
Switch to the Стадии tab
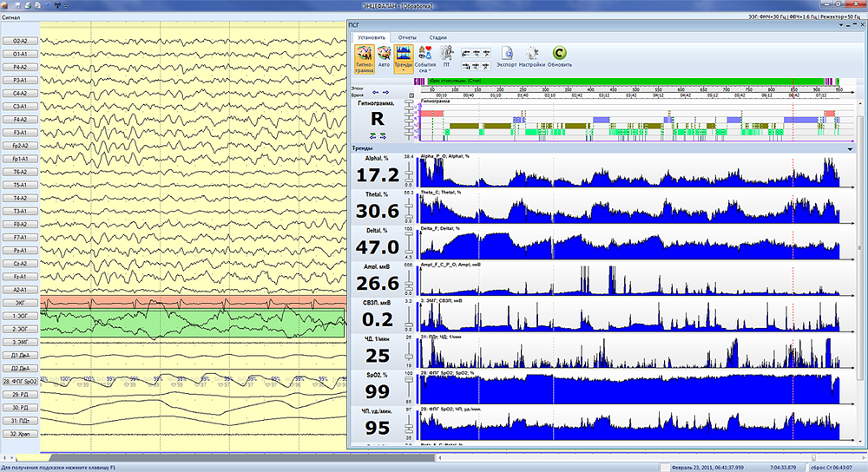click(x=437, y=37)
